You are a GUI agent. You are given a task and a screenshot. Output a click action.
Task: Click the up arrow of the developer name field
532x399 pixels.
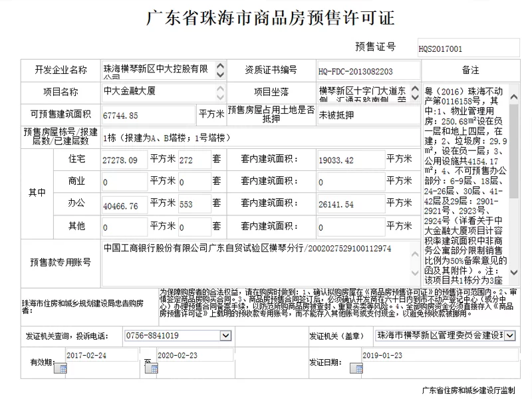[221, 66]
